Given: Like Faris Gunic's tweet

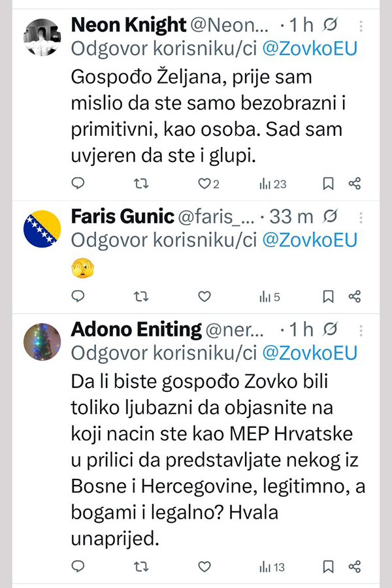Looking at the screenshot, I should [x=204, y=297].
